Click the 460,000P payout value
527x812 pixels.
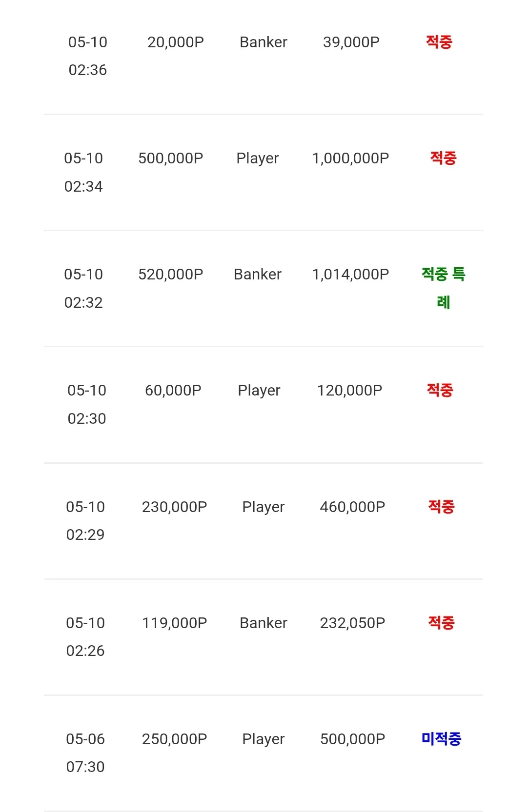[352, 507]
